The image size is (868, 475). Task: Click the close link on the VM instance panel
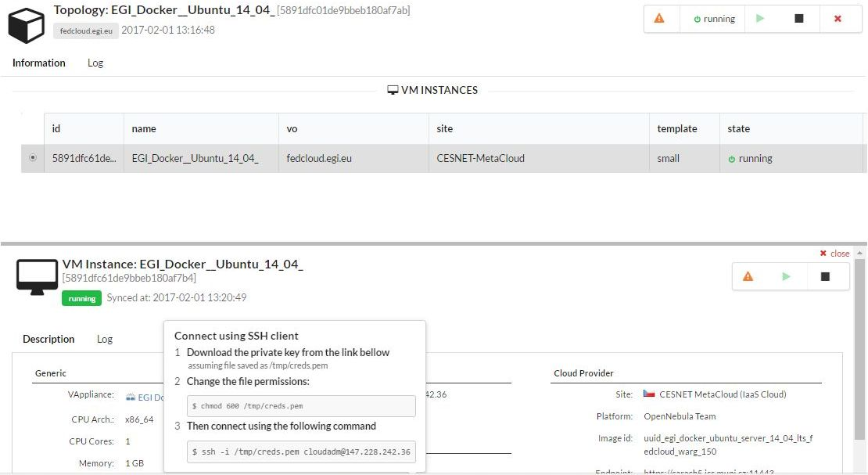click(x=834, y=253)
